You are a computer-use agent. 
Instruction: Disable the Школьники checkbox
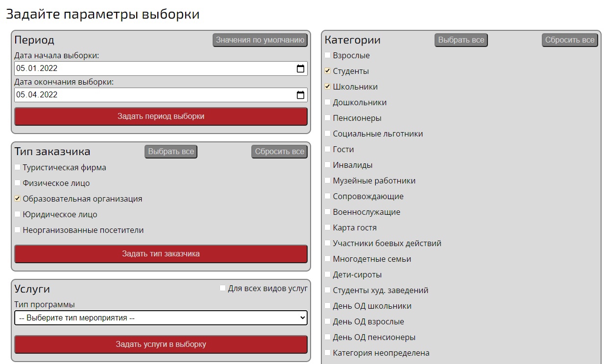click(327, 87)
